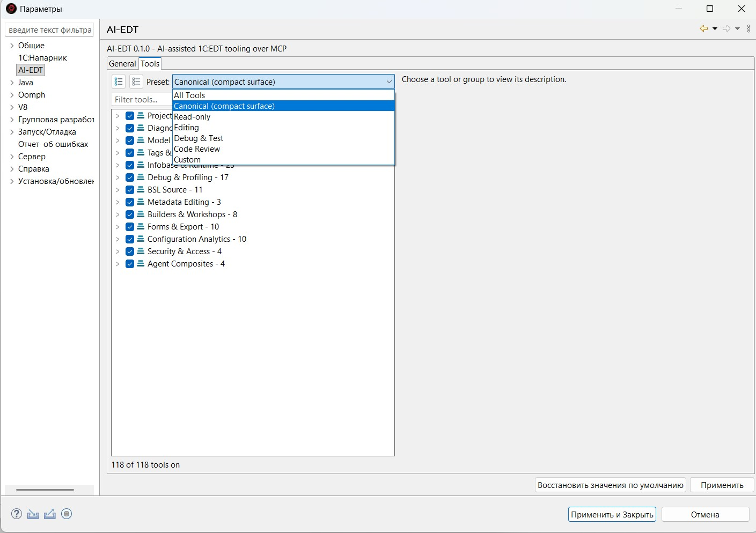Screen dimensions: 756x533
Task: Expand the Debug & Profiling group
Action: tap(118, 177)
